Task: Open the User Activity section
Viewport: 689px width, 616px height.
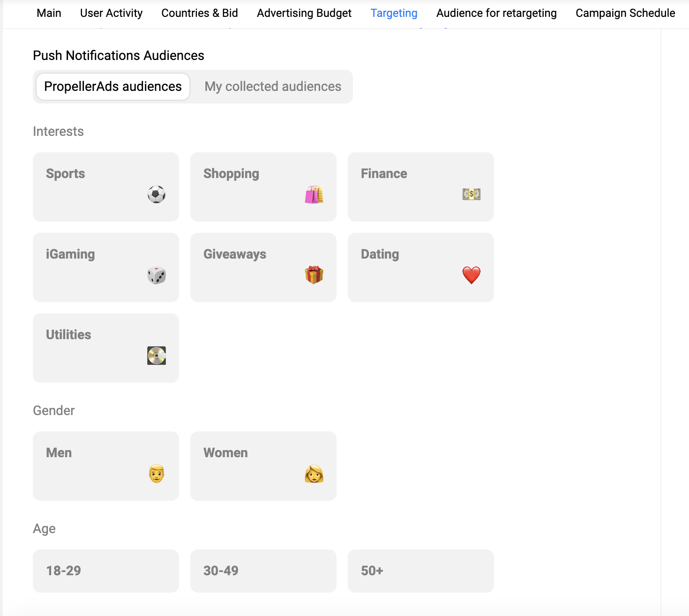Action: click(111, 13)
